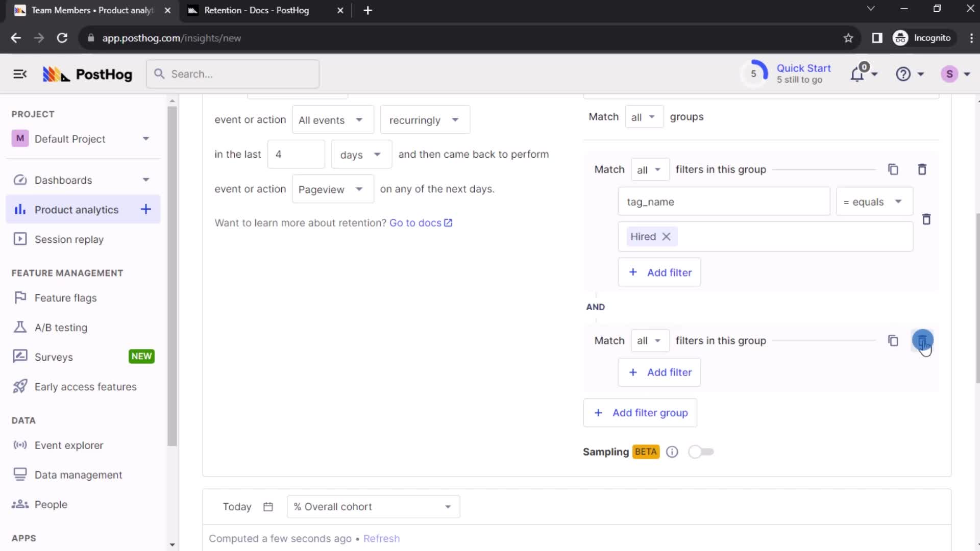The width and height of the screenshot is (980, 551).
Task: Click the Add filter button in second group
Action: coord(661,372)
